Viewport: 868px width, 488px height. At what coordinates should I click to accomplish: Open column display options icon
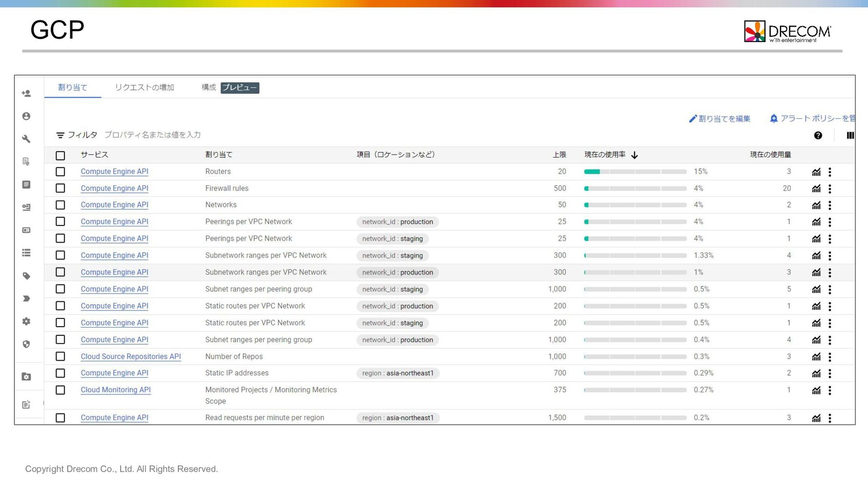(850, 135)
